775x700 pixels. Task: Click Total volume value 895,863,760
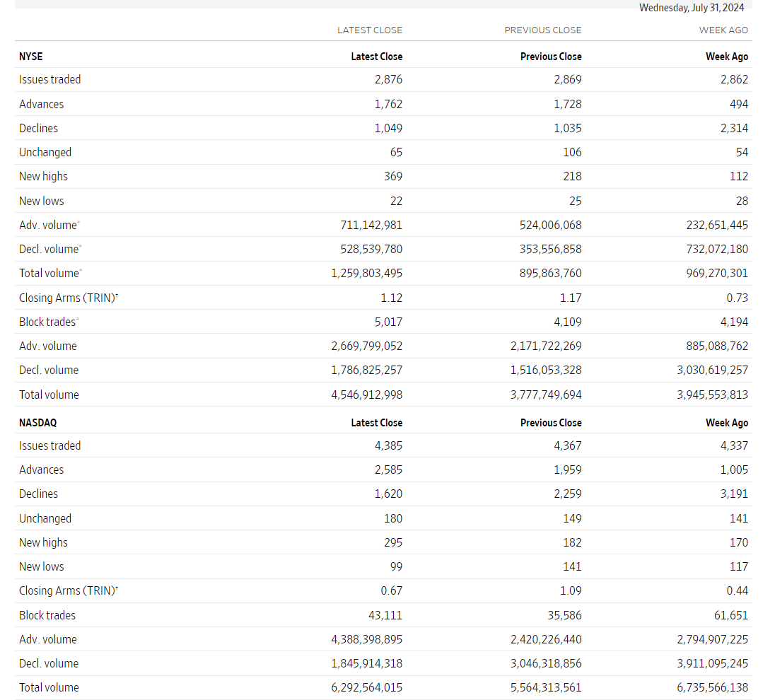pyautogui.click(x=550, y=274)
